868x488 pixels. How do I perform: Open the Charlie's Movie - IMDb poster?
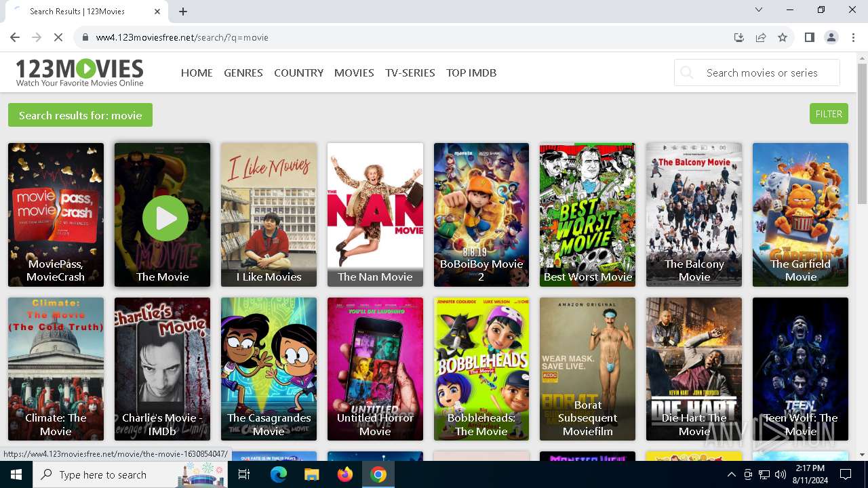click(162, 369)
